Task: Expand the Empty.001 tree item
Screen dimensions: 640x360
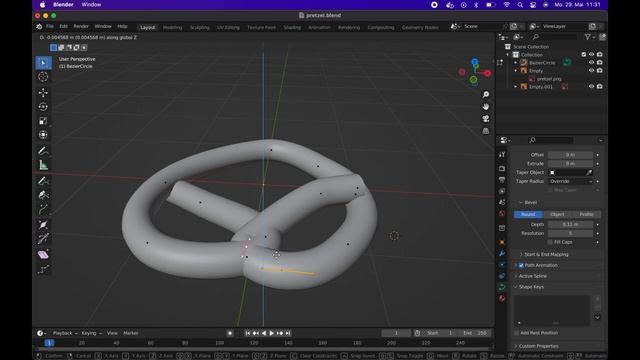Action: (516, 87)
